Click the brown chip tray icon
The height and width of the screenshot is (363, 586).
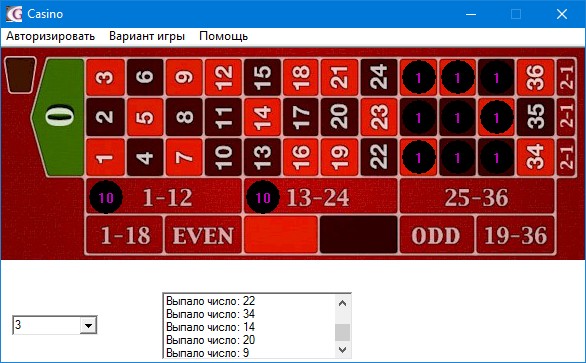[21, 75]
